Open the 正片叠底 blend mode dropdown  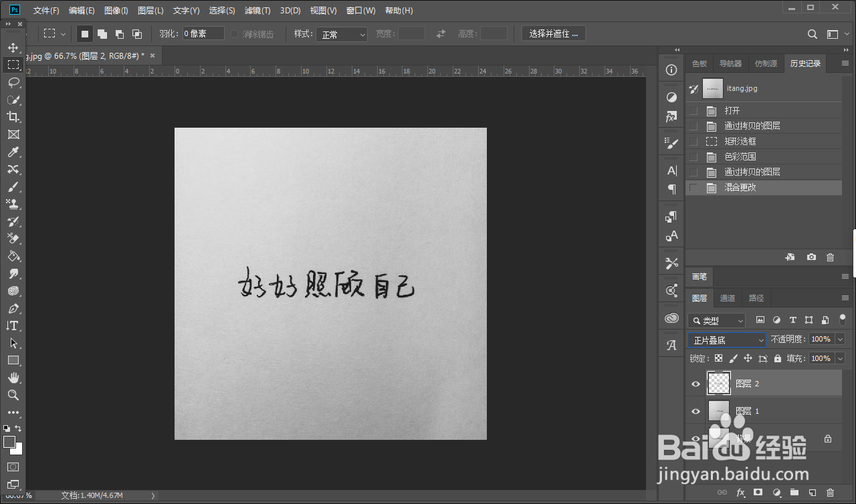click(x=728, y=340)
